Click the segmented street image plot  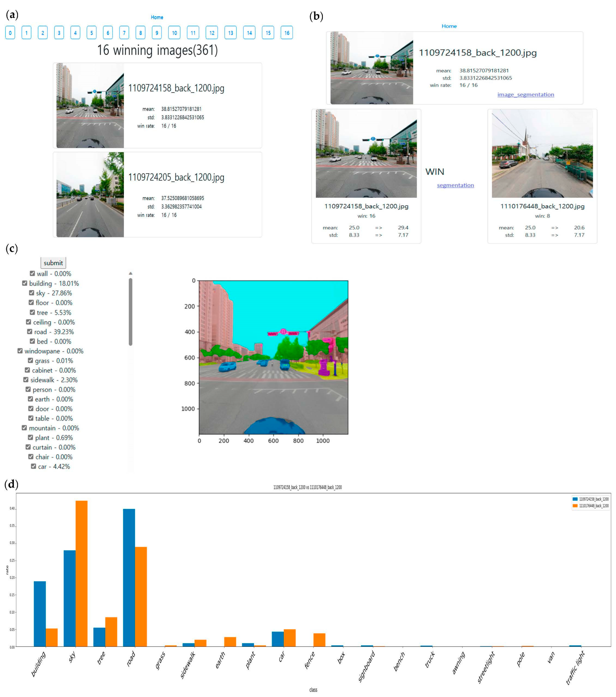tap(273, 357)
